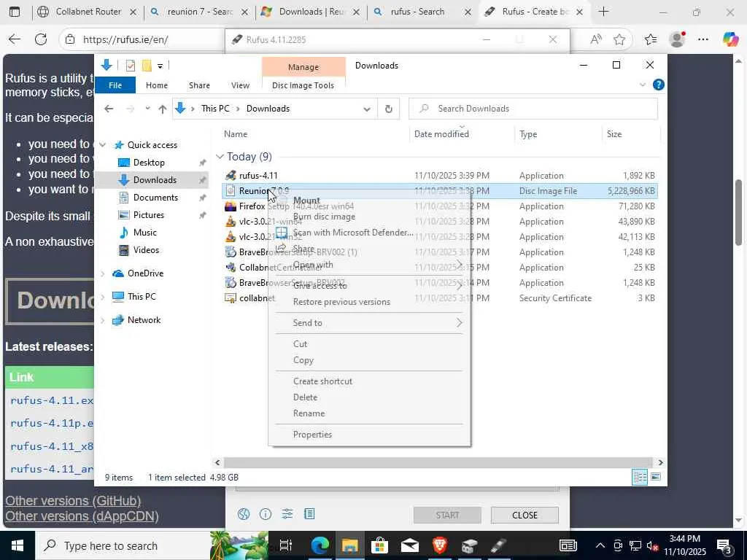Select Documents in Quick access
Screen dimensions: 747x560
coord(155,198)
